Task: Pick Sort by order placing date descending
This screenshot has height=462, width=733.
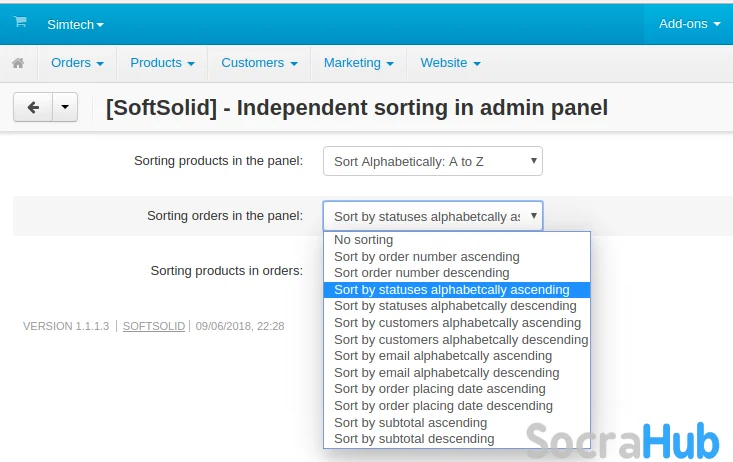Action: [x=443, y=406]
